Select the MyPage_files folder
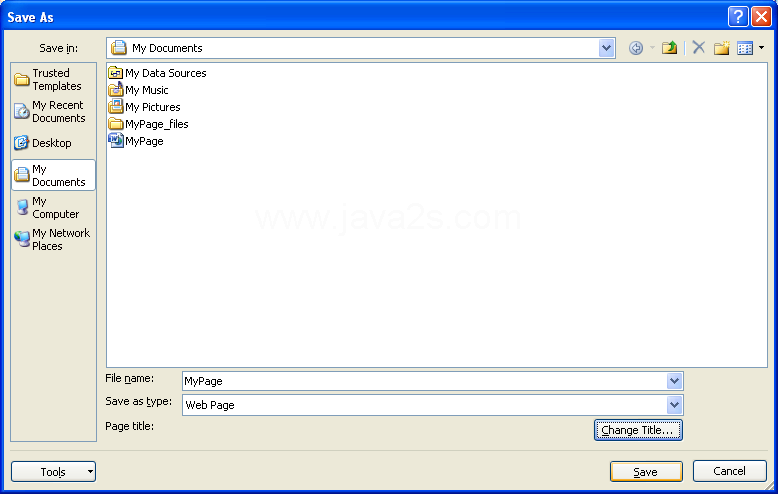 tap(148, 124)
